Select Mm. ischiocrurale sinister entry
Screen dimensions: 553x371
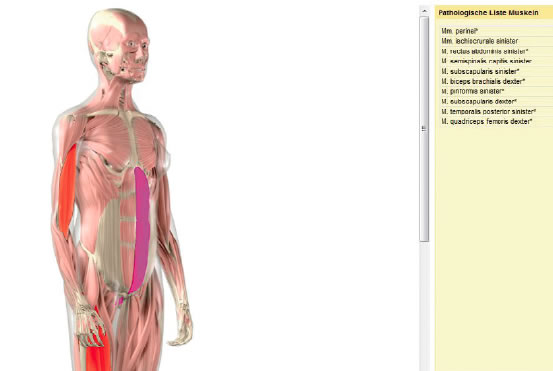pyautogui.click(x=480, y=41)
